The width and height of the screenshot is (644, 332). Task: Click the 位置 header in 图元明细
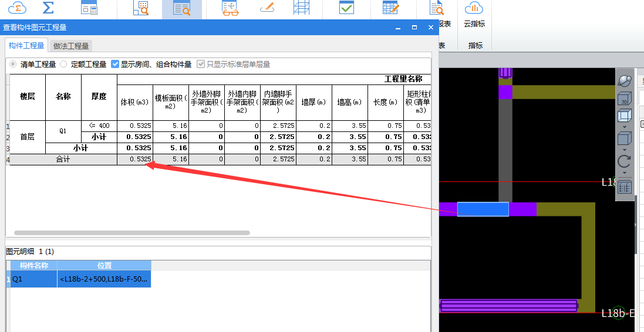tap(104, 265)
